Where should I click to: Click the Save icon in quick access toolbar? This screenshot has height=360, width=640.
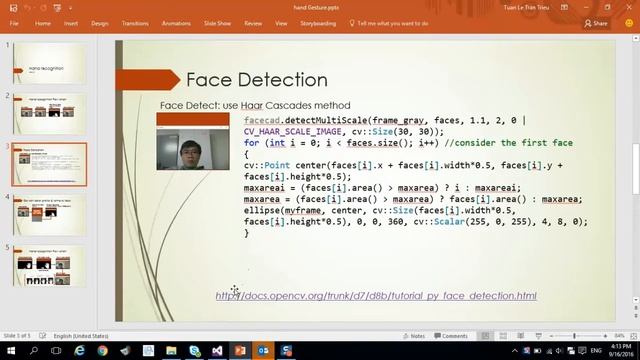coord(13,8)
